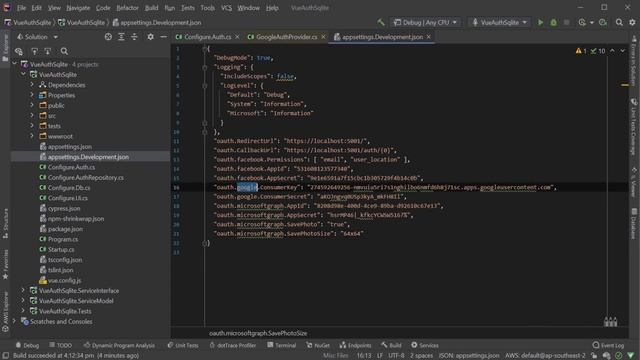This screenshot has height=360, width=640.
Task: Open Build tool window
Action: (391, 345)
